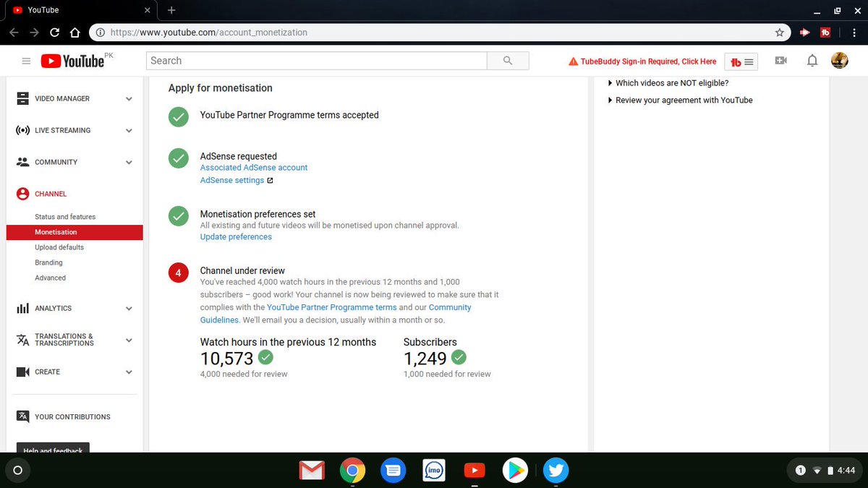Viewport: 868px width, 488px height.
Task: Expand Translations & Transcriptions section
Action: coord(129,340)
